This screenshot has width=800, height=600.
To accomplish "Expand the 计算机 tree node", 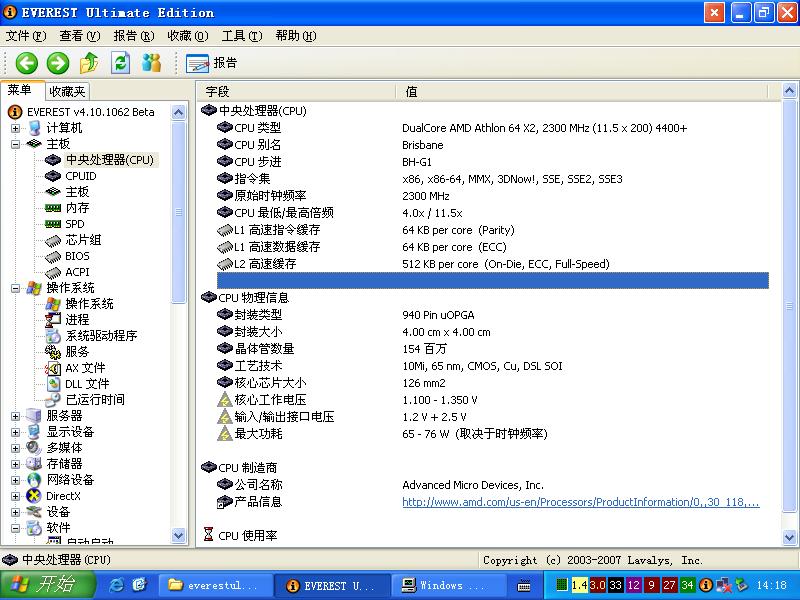I will pos(16,128).
